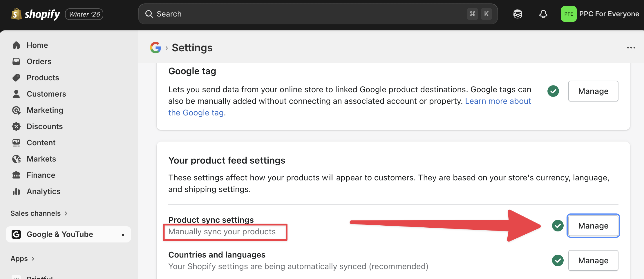
Task: Click the Product sync settings label
Action: pos(211,220)
